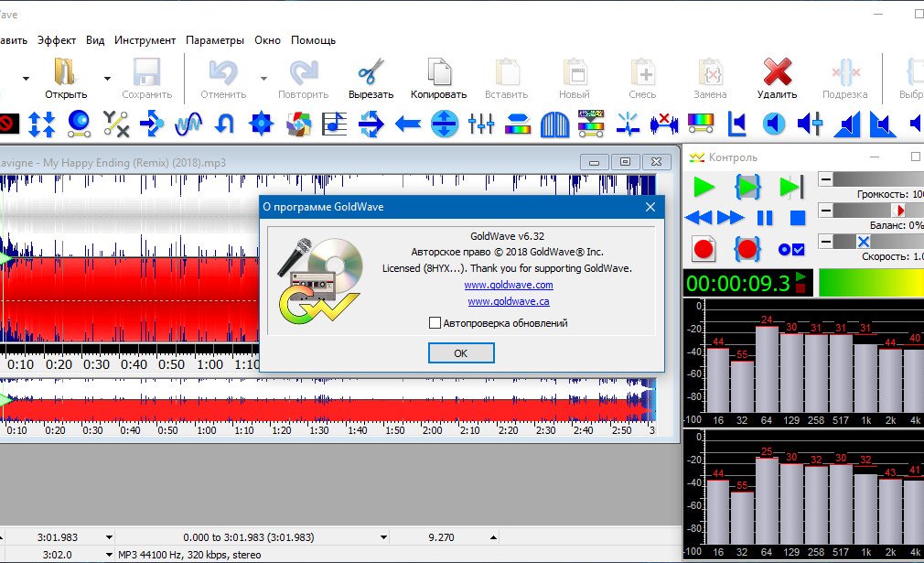Screen dimensions: 924x563
Task: Play the selection with bracketed green play
Action: click(747, 188)
